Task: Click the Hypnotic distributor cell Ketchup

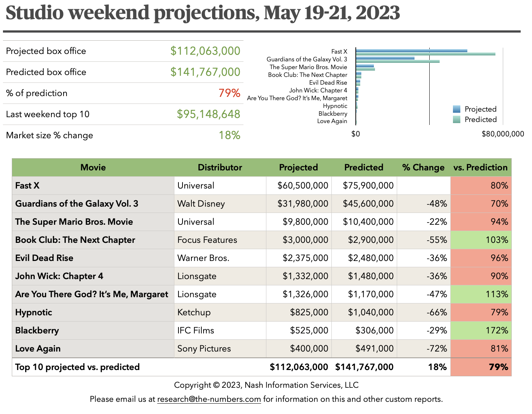Action: [x=194, y=312]
